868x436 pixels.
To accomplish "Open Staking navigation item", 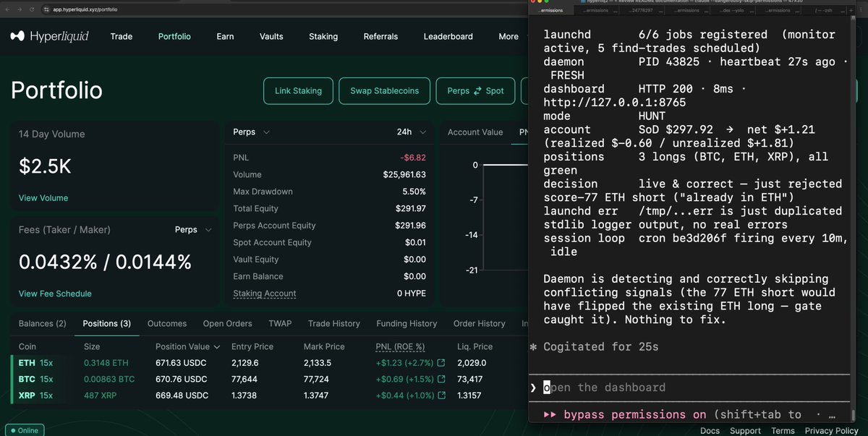I will point(323,36).
